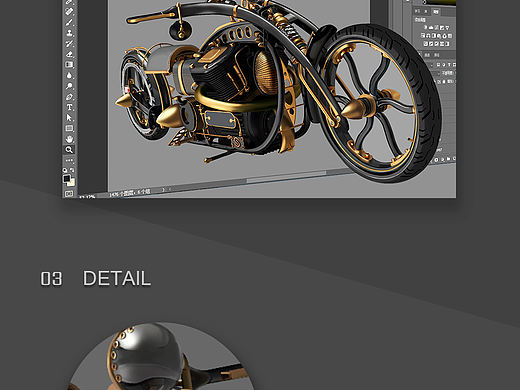Image resolution: width=520 pixels, height=390 pixels.
Task: Select the Hand tool
Action: tap(69, 139)
